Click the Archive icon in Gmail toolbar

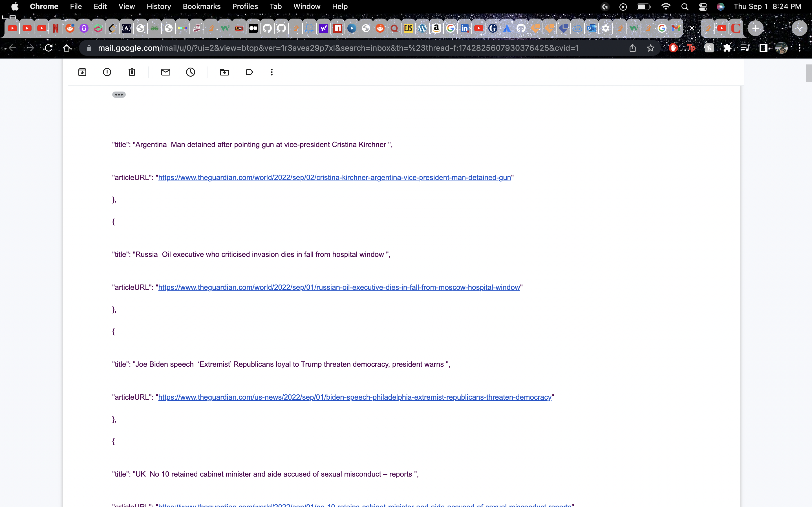(x=82, y=72)
